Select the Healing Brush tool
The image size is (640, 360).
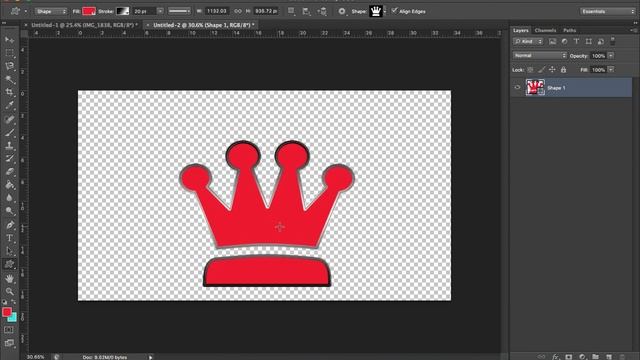coord(9,119)
